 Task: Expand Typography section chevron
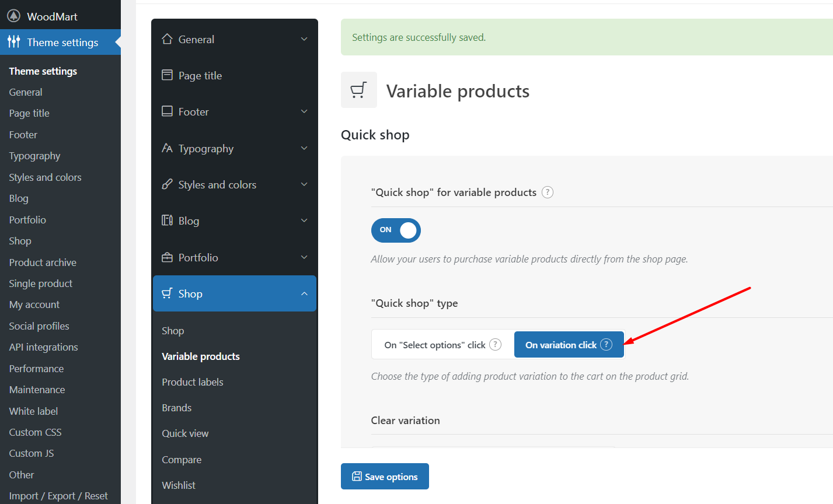[x=304, y=148]
